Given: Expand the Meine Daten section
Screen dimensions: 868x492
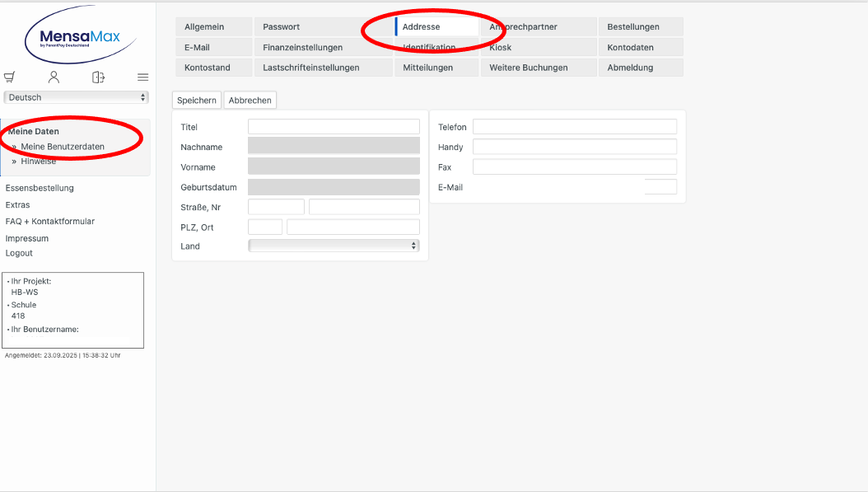Looking at the screenshot, I should tap(34, 131).
